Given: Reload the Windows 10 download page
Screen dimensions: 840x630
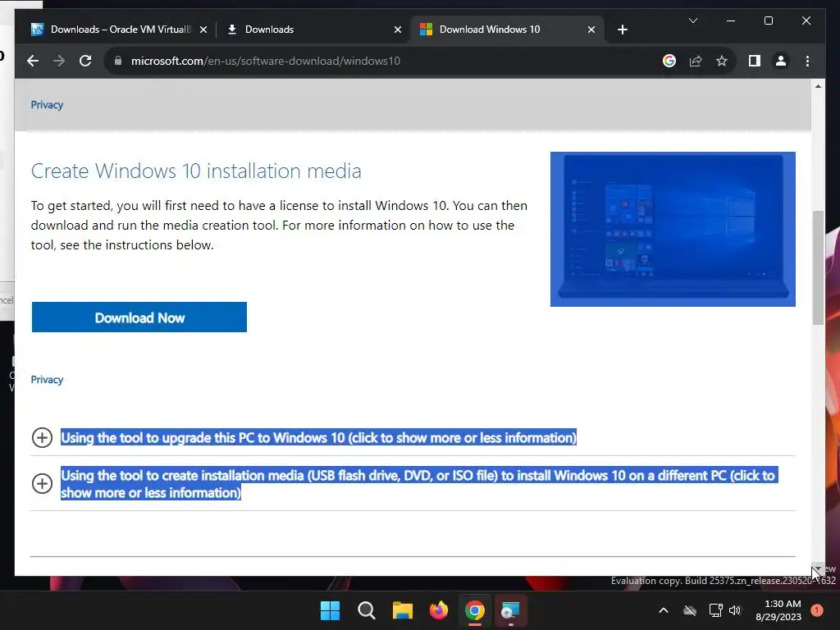Looking at the screenshot, I should 85,61.
